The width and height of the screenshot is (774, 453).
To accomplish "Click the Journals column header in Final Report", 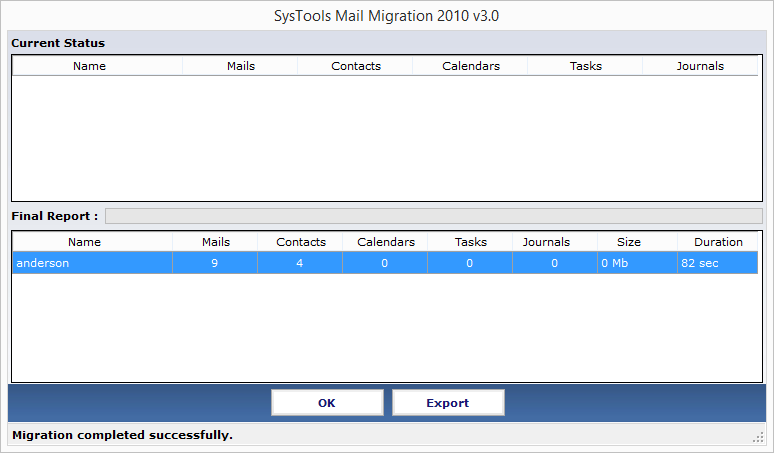I will point(555,242).
